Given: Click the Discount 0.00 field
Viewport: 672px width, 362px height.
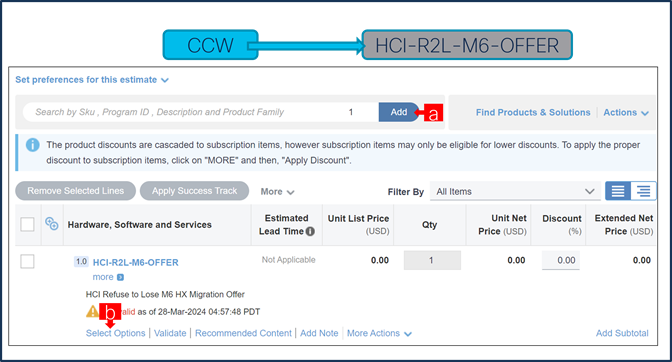Looking at the screenshot, I should coord(561,260).
